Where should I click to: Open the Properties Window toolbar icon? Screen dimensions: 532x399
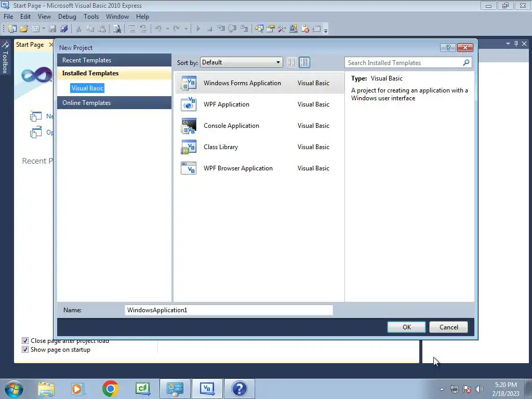coord(270,29)
